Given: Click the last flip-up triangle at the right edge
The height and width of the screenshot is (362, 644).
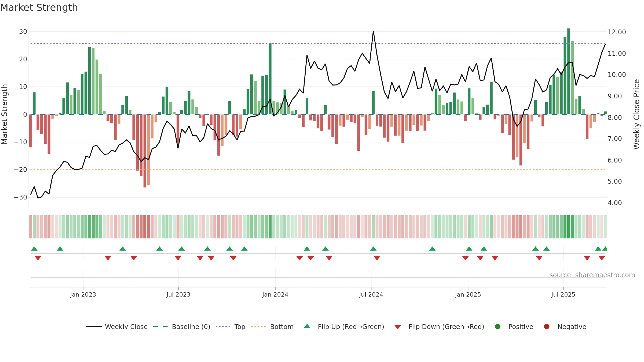Looking at the screenshot, I should 605,249.
